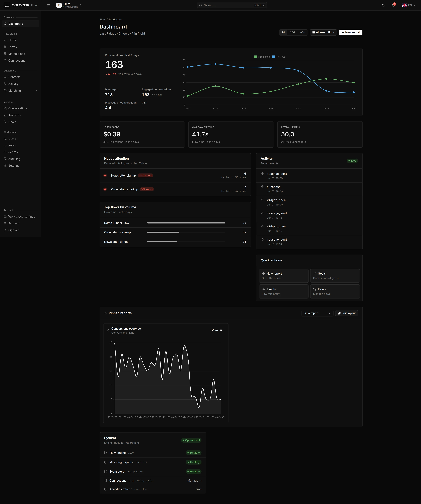
Task: Click the Flows quick action icon
Action: pyautogui.click(x=315, y=289)
